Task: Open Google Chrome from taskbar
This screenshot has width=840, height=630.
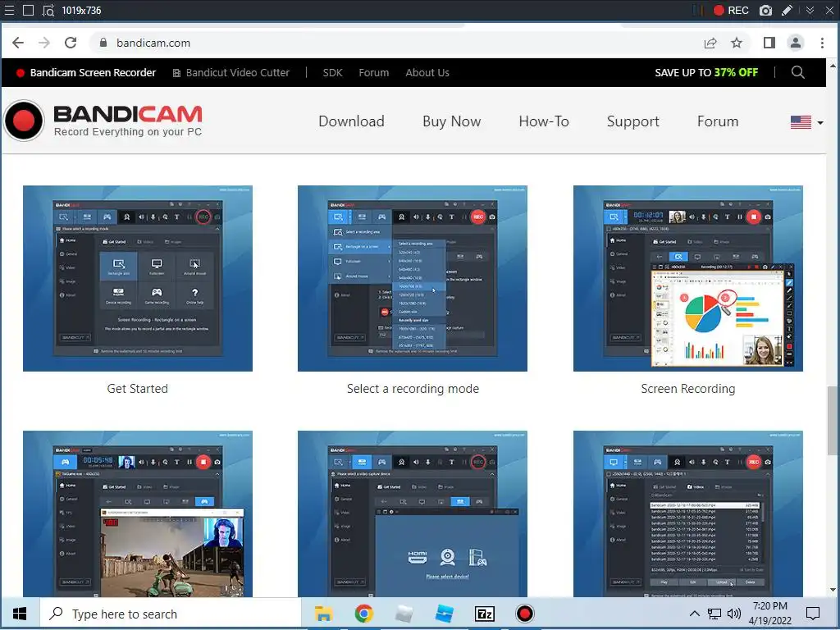Action: point(363,614)
